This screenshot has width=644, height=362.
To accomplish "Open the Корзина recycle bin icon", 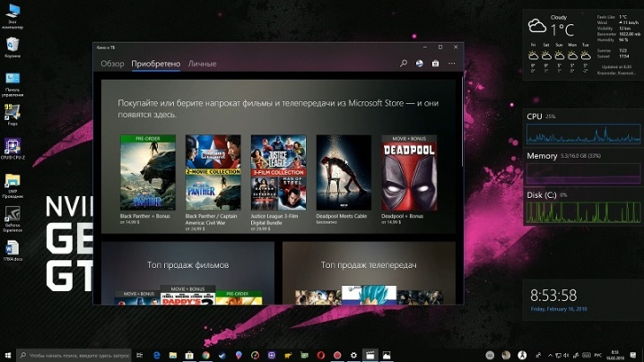I will [x=13, y=47].
